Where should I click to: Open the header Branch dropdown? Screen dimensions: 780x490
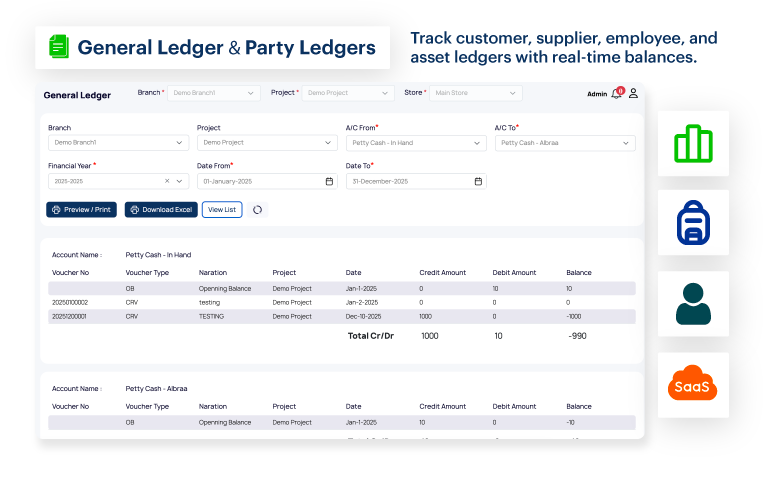point(214,93)
